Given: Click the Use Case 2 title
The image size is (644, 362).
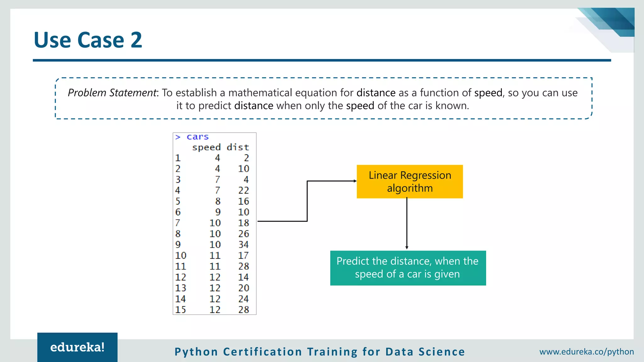Looking at the screenshot, I should [88, 40].
